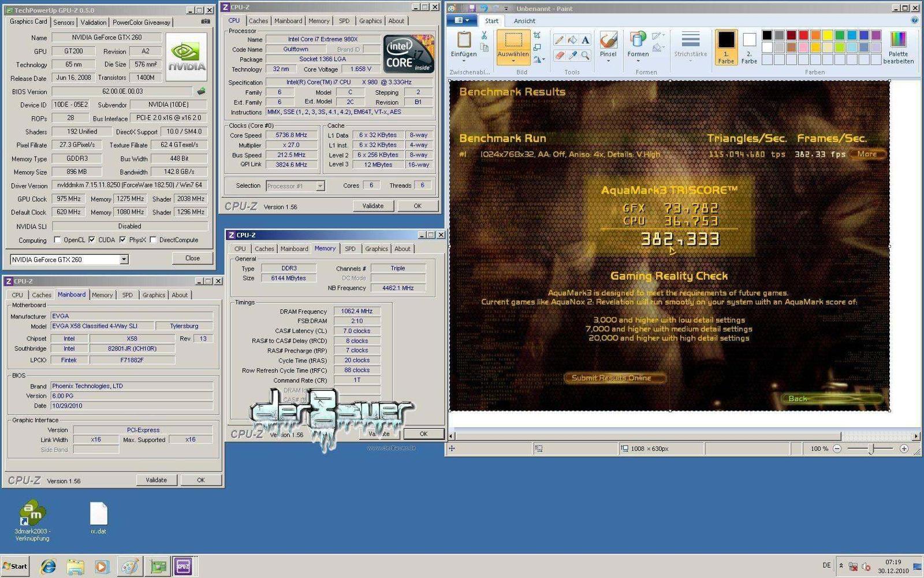Click the More button beside 382.33 fps

(867, 154)
